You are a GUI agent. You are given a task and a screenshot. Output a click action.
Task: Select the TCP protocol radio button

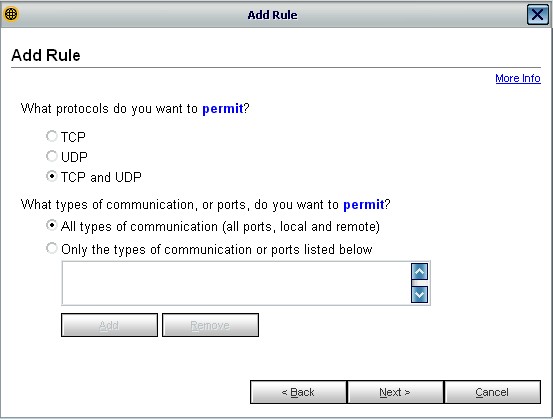[51, 136]
